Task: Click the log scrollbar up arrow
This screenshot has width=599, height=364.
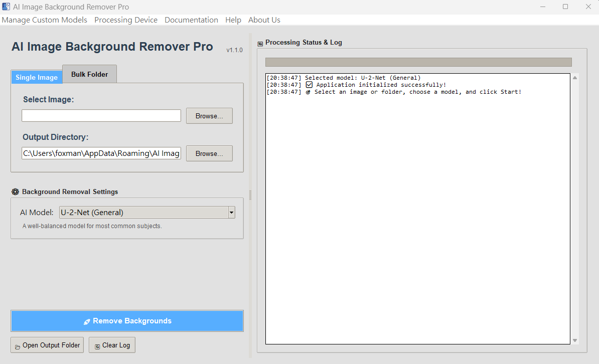Action: pyautogui.click(x=575, y=77)
